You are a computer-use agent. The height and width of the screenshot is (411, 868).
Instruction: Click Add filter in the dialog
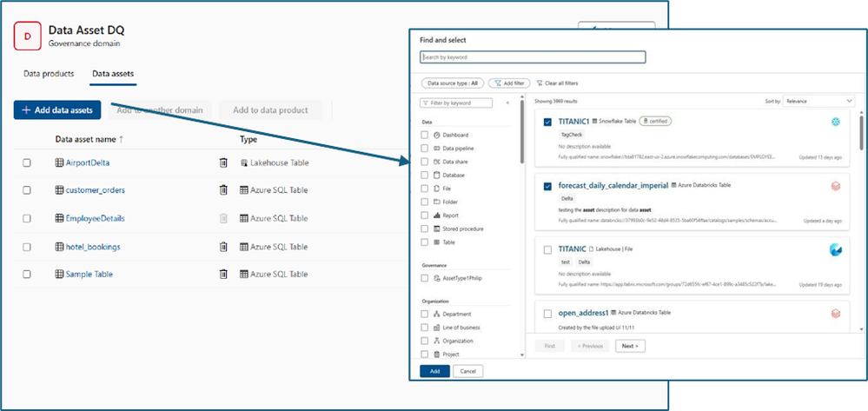[509, 83]
